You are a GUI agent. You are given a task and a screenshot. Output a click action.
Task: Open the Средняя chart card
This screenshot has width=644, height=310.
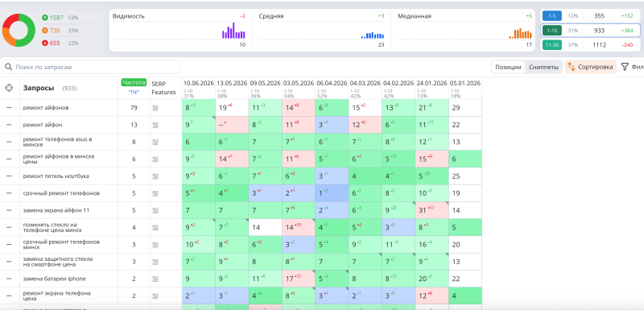[321, 31]
